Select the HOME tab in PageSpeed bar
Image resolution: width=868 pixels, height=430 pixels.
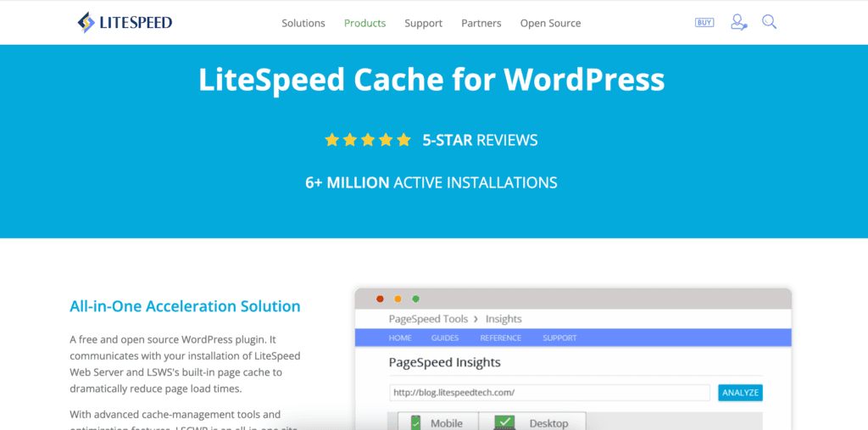pyautogui.click(x=400, y=338)
